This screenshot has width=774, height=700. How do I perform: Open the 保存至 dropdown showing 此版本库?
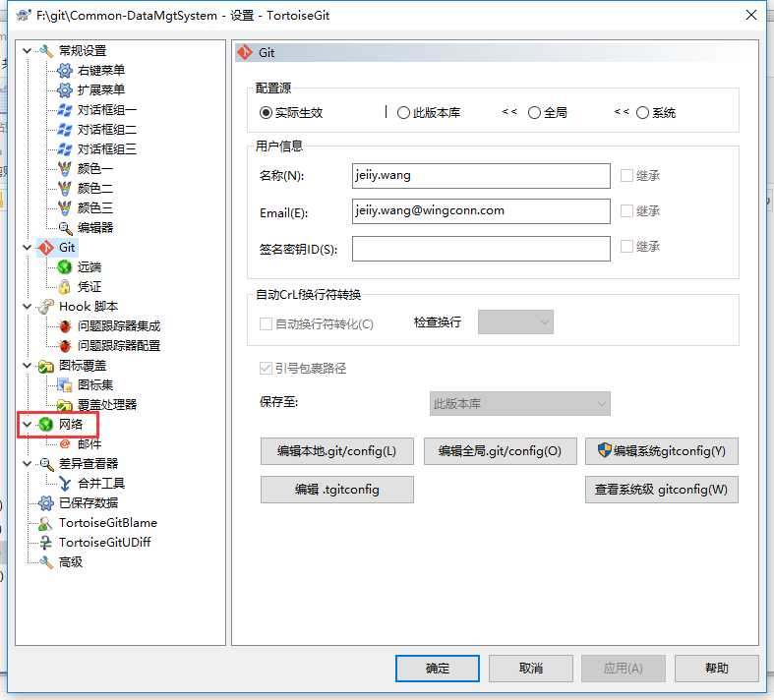(520, 404)
